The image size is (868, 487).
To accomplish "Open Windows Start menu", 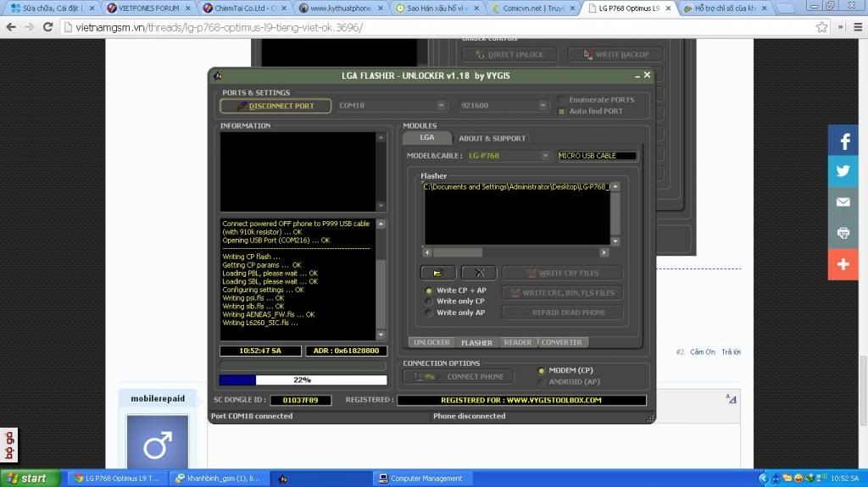I will click(x=30, y=479).
